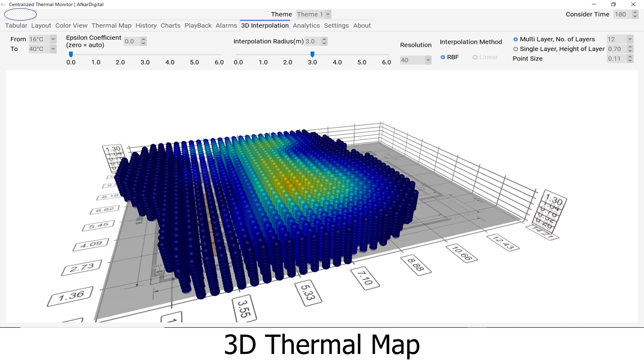
Task: Choose Single Layer, Height of Layer option
Action: [x=516, y=49]
